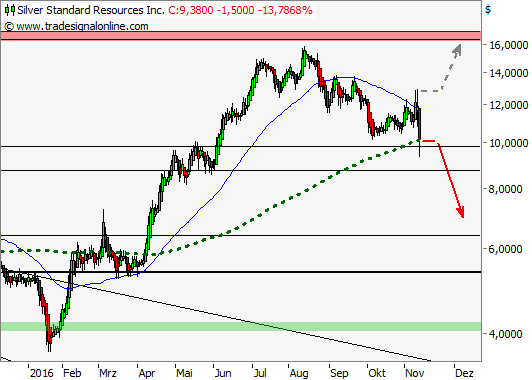This screenshot has height=380, width=532.
Task: Click the Nov month label
Action: click(415, 373)
